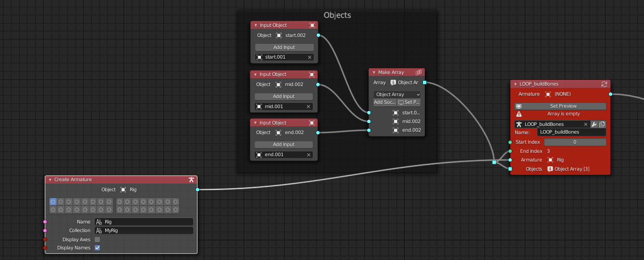Click the Set P... preview button in Make Array
This screenshot has height=260, width=644.
409,102
